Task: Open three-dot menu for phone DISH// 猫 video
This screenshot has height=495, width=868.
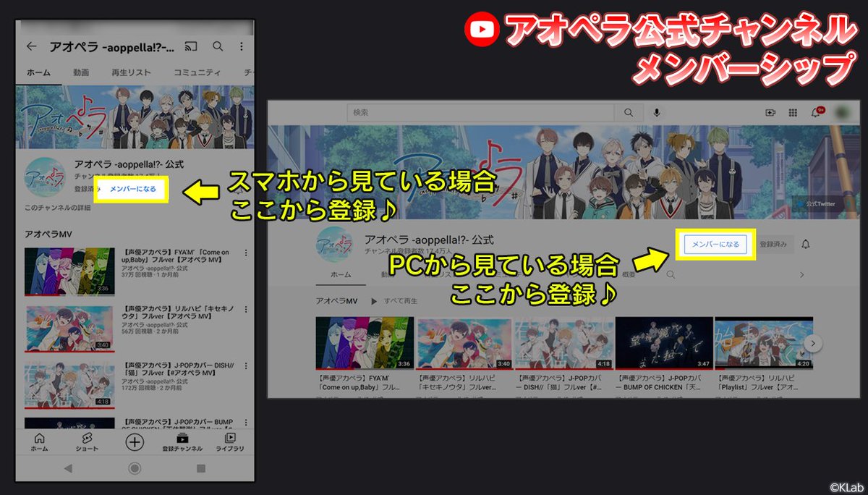Action: (246, 367)
